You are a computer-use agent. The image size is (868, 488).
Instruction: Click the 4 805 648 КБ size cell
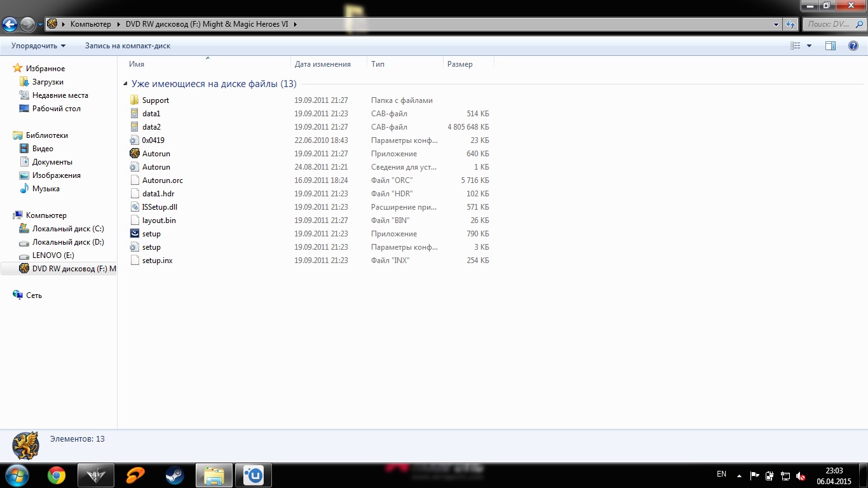coord(468,127)
